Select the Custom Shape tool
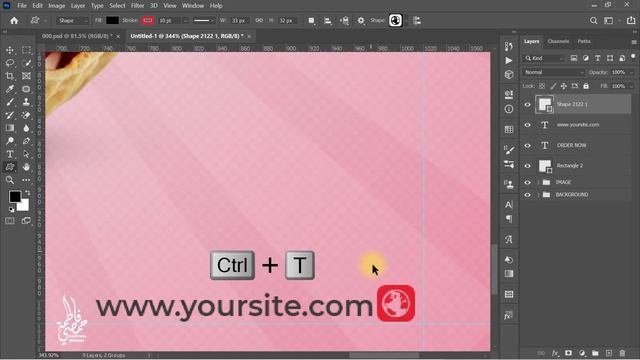The height and width of the screenshot is (360, 640). click(x=10, y=167)
